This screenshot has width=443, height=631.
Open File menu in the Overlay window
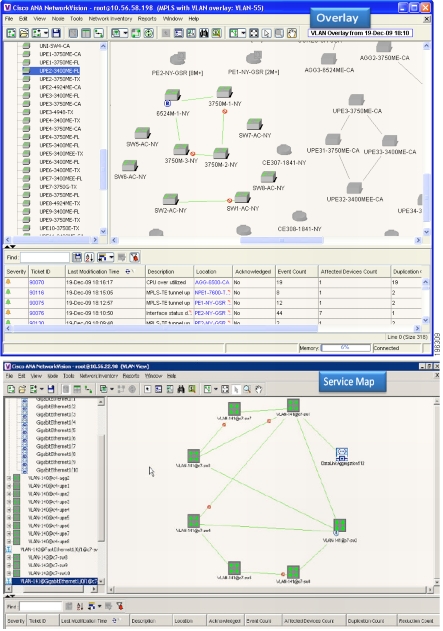[x=9, y=19]
